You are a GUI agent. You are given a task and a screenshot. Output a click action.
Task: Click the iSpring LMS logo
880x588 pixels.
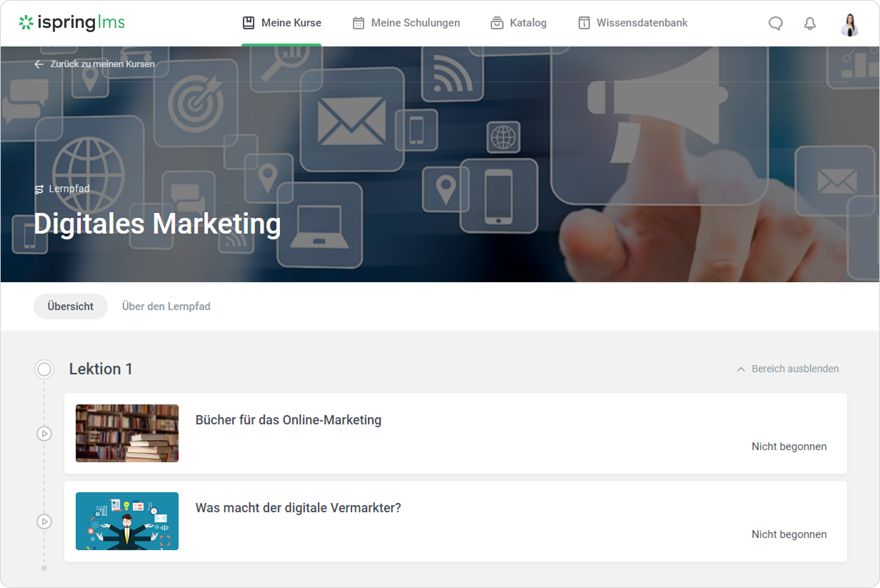pos(72,23)
